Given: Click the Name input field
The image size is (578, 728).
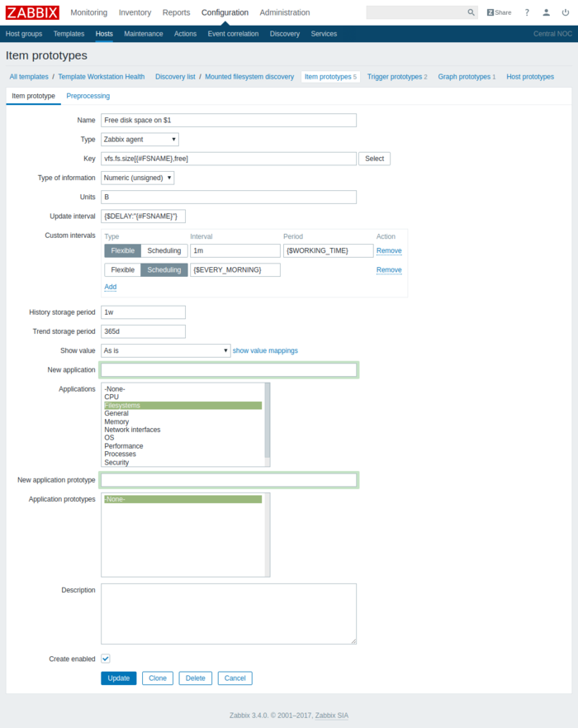Looking at the screenshot, I should (229, 121).
